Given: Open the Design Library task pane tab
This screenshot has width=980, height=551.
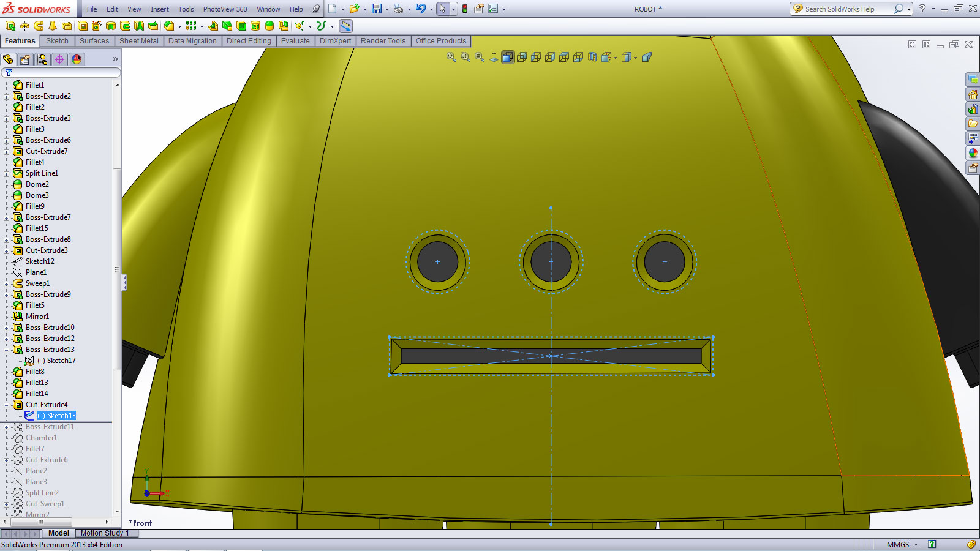Looking at the screenshot, I should (x=973, y=109).
